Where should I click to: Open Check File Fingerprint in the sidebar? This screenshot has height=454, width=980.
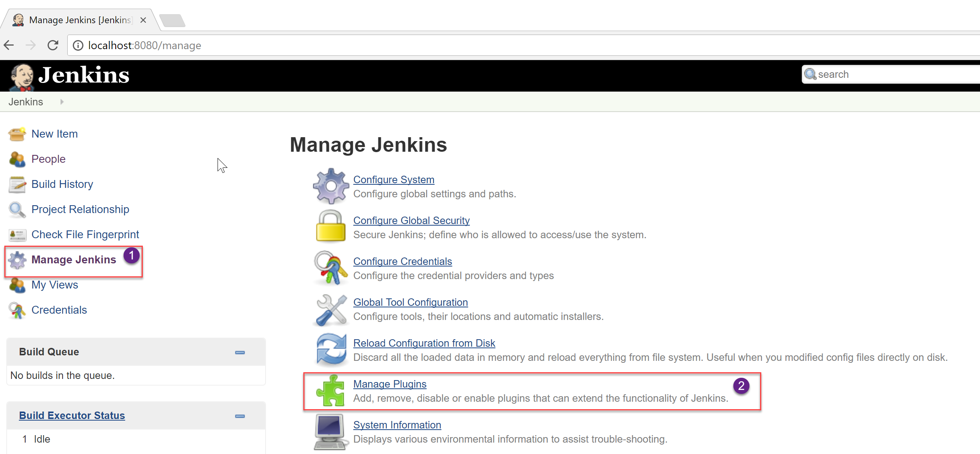(x=85, y=235)
